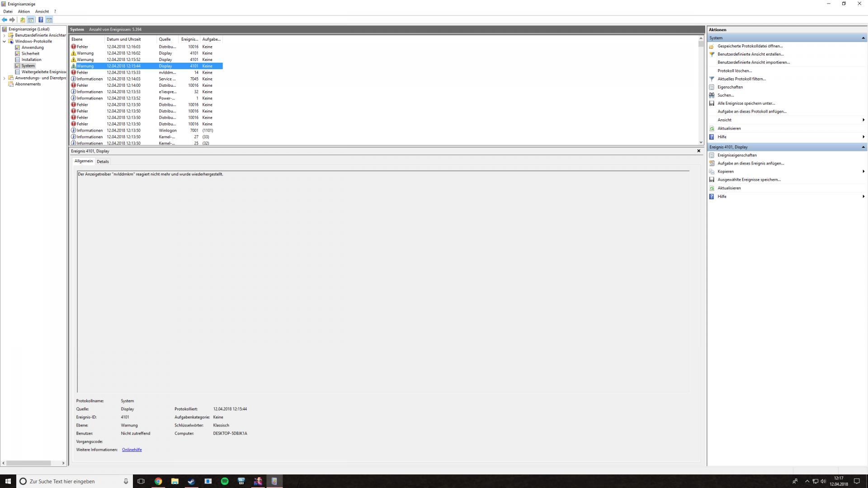
Task: Click the up-one-level folder toolbar icon
Action: click(x=23, y=20)
